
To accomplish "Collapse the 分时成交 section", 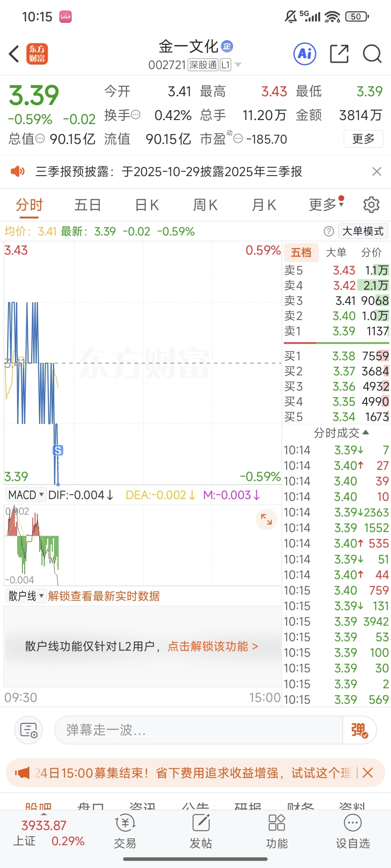I will (x=341, y=433).
